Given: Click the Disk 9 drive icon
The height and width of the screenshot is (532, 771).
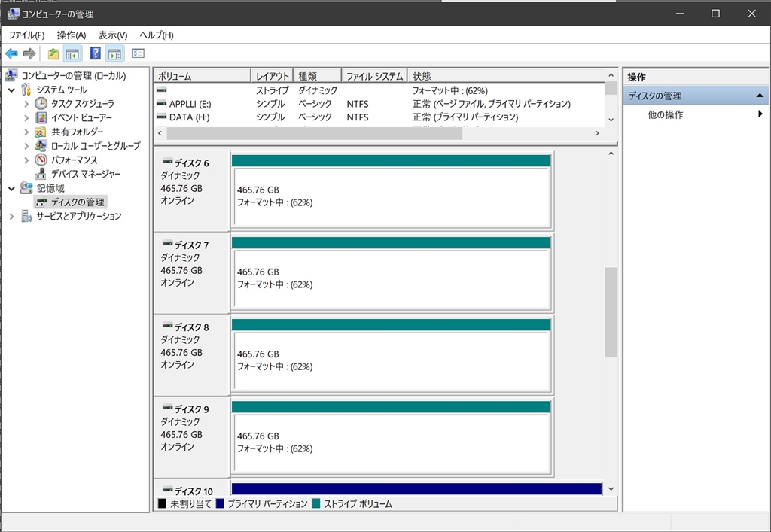Looking at the screenshot, I should (167, 408).
